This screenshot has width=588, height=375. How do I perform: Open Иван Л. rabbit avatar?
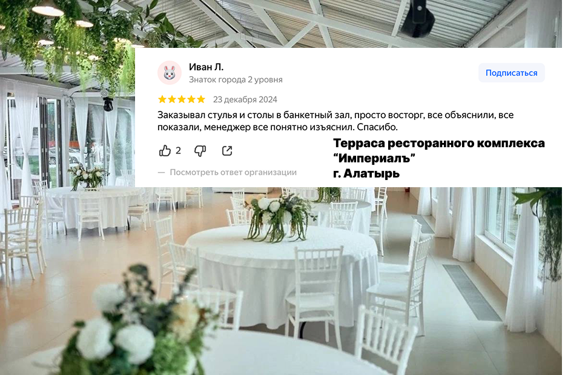point(170,73)
